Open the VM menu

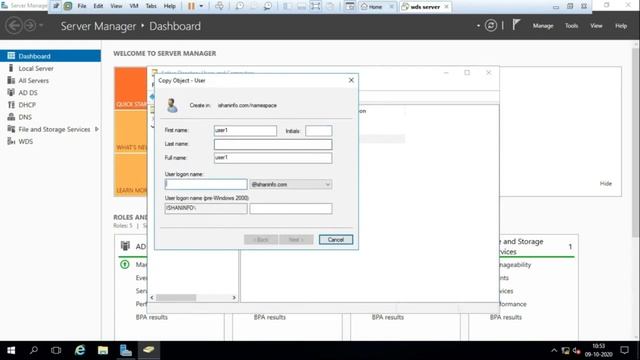click(x=134, y=6)
